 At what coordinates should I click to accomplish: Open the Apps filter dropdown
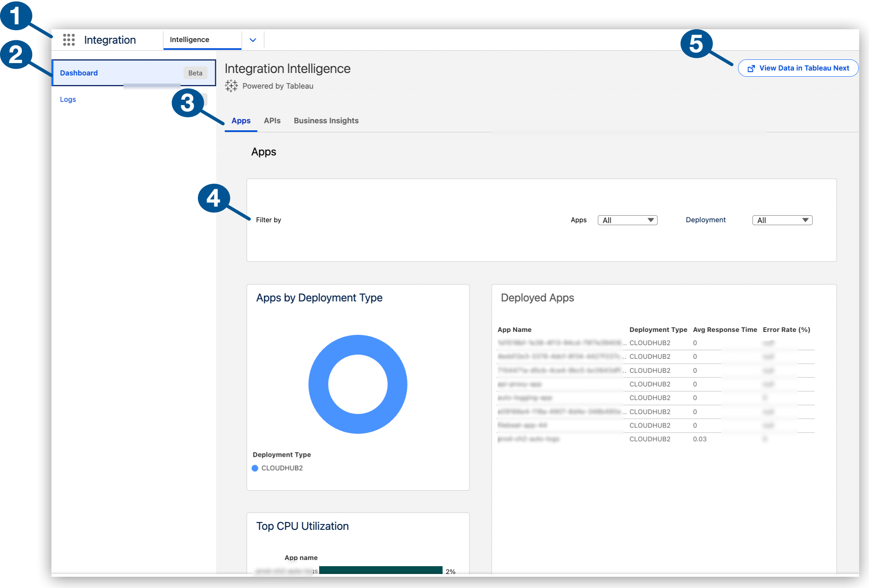(x=627, y=220)
